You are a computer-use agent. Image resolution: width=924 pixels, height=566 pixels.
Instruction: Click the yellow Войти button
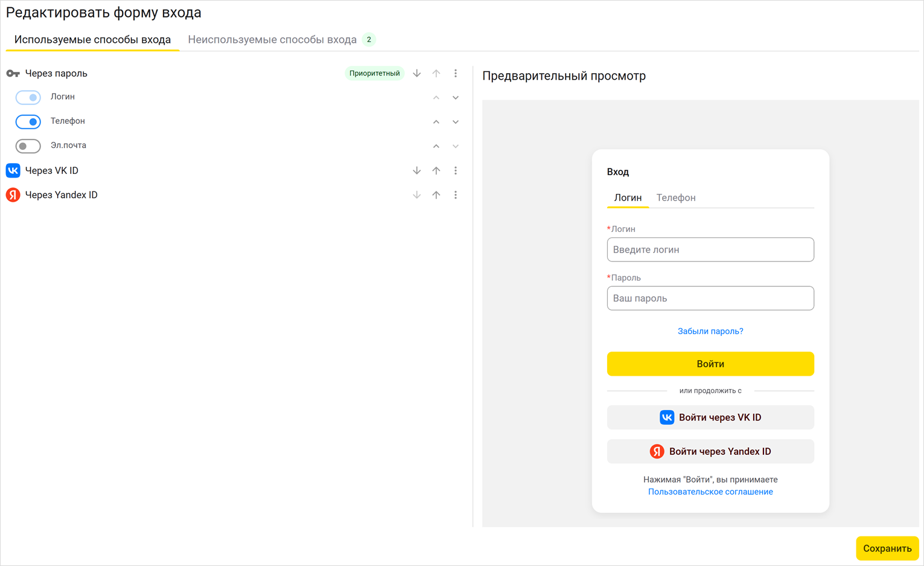tap(710, 364)
